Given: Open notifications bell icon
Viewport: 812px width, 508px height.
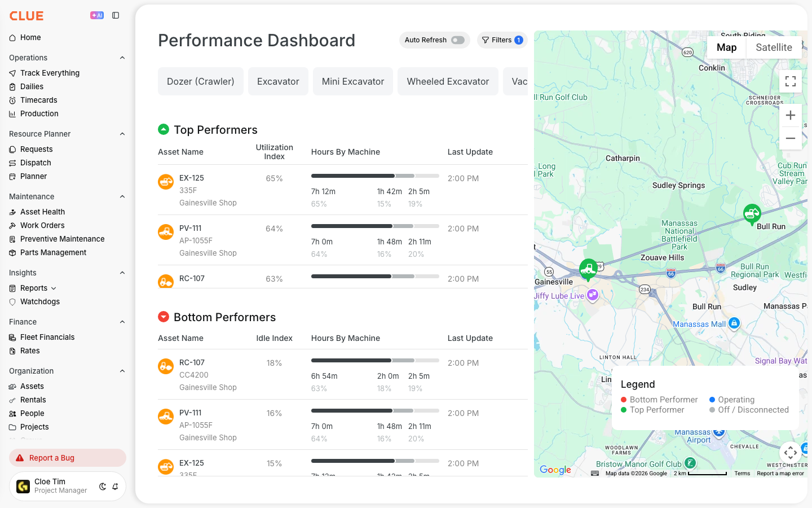Looking at the screenshot, I should pos(115,487).
